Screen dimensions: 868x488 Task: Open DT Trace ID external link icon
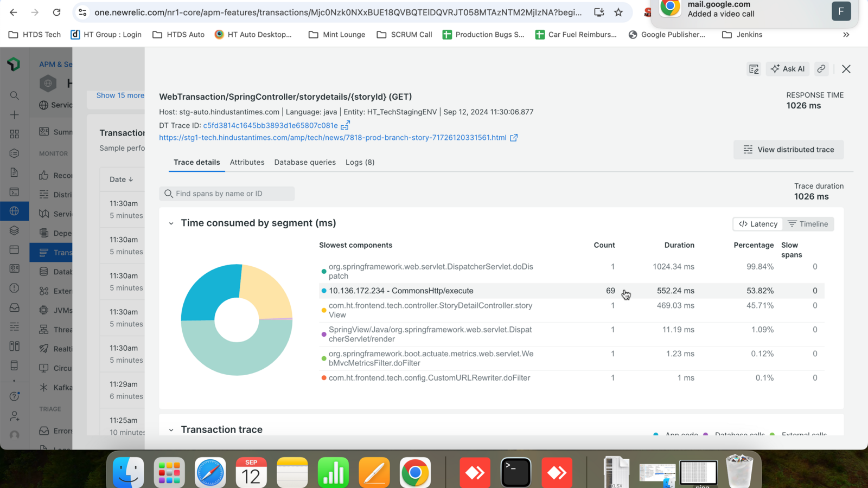(345, 125)
